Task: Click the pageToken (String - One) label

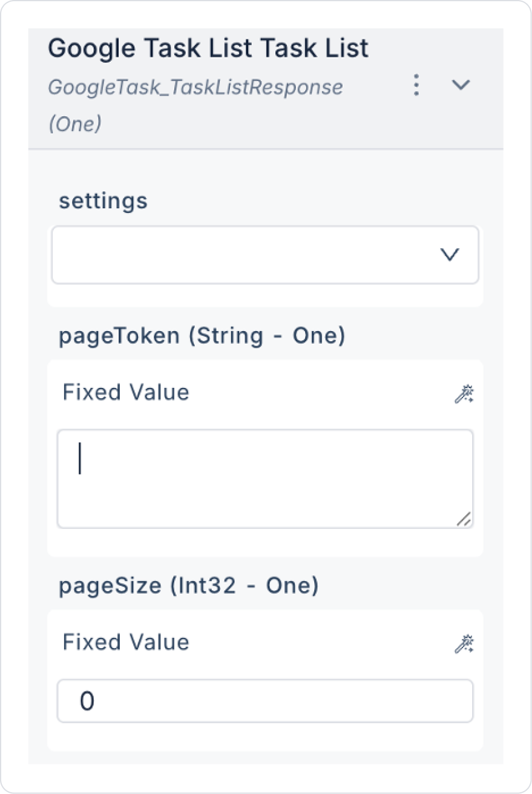Action: 202,336
